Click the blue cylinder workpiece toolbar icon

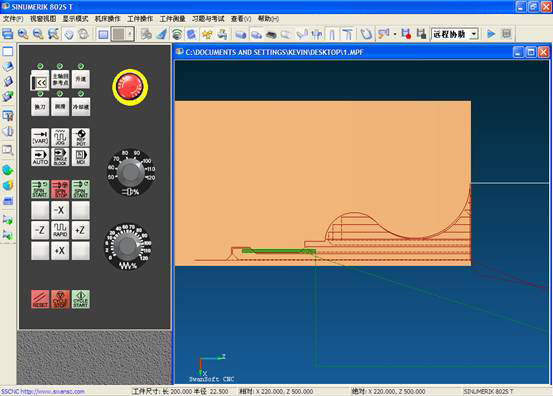(241, 34)
